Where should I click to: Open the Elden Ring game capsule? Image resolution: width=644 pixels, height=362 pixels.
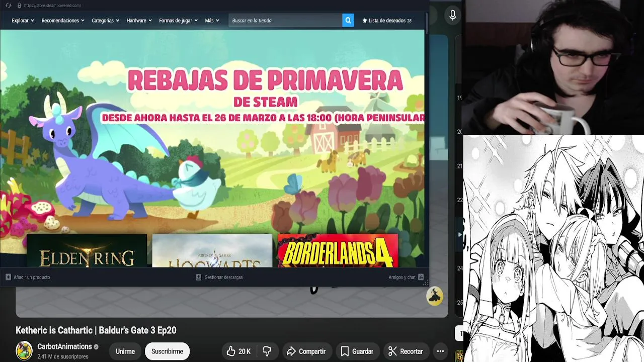click(x=87, y=251)
